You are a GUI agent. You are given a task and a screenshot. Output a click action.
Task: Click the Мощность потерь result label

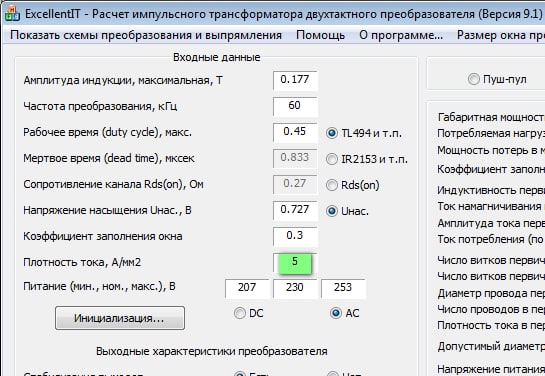491,150
